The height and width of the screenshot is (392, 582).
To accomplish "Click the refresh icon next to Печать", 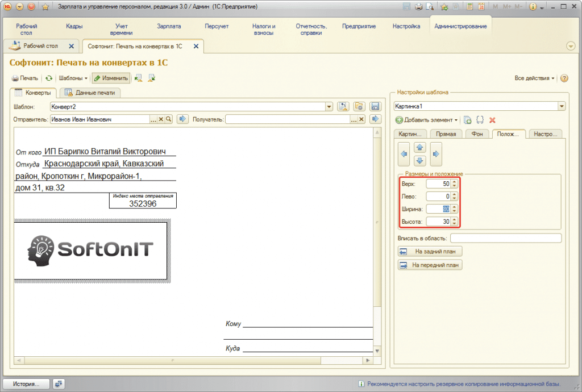I will point(49,78).
